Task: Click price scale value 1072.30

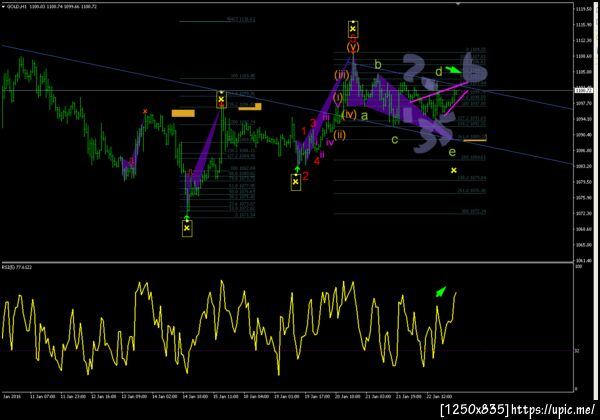Action: pyautogui.click(x=584, y=213)
